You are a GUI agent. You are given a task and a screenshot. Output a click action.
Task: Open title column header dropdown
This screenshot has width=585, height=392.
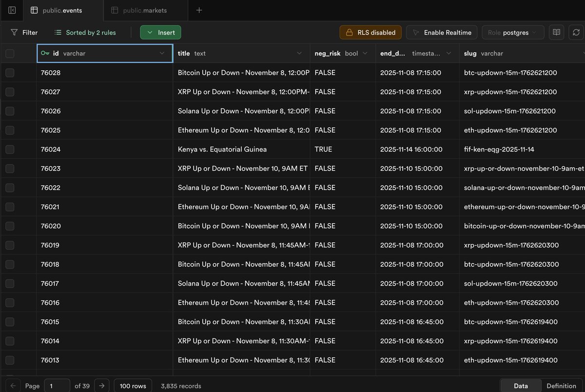tap(299, 53)
